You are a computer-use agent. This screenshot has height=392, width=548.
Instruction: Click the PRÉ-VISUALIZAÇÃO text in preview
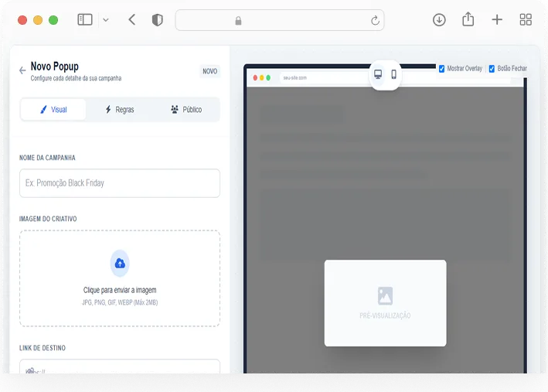[385, 315]
